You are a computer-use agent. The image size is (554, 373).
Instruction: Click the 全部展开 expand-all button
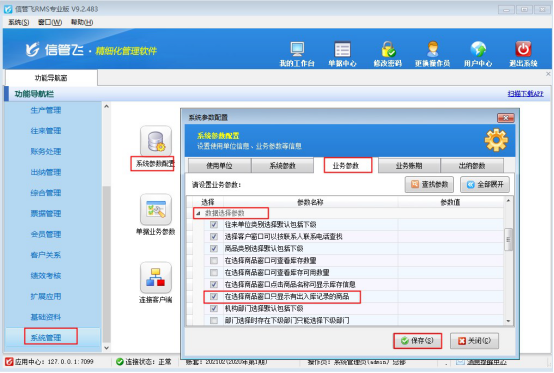[x=485, y=185]
